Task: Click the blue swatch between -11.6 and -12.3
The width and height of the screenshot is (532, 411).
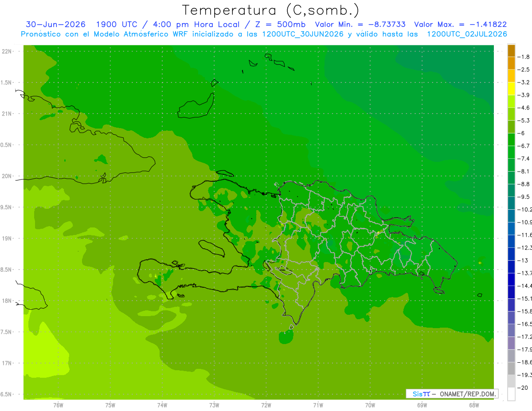Action: click(x=511, y=241)
